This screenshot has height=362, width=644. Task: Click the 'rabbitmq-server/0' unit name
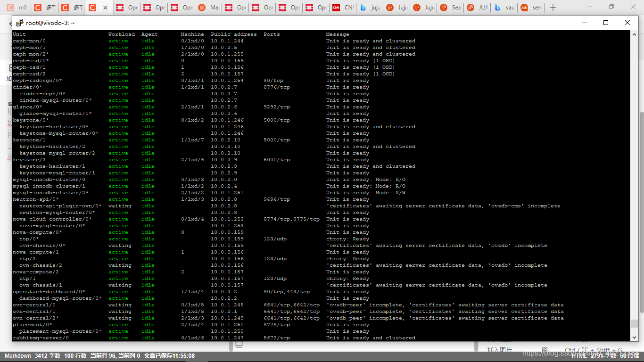(41, 338)
